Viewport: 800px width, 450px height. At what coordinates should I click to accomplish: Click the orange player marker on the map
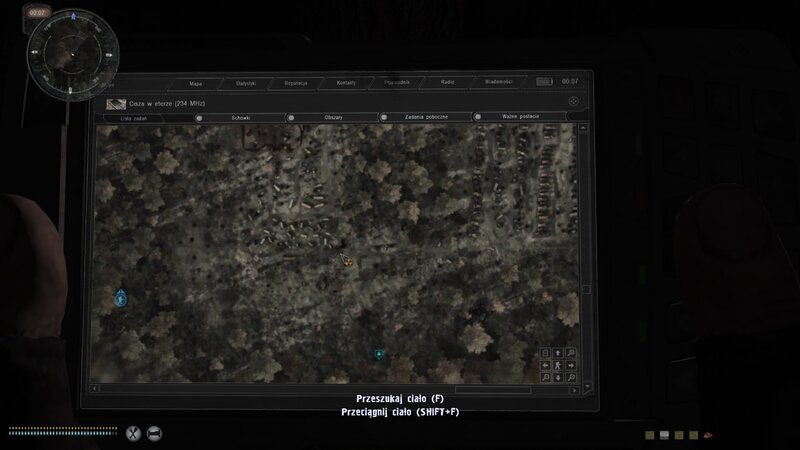pyautogui.click(x=347, y=261)
